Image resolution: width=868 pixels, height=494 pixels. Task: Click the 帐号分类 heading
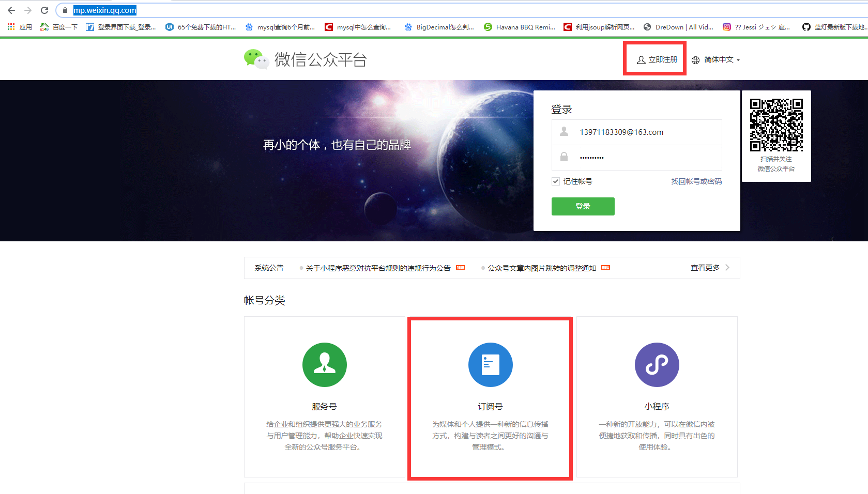[265, 300]
